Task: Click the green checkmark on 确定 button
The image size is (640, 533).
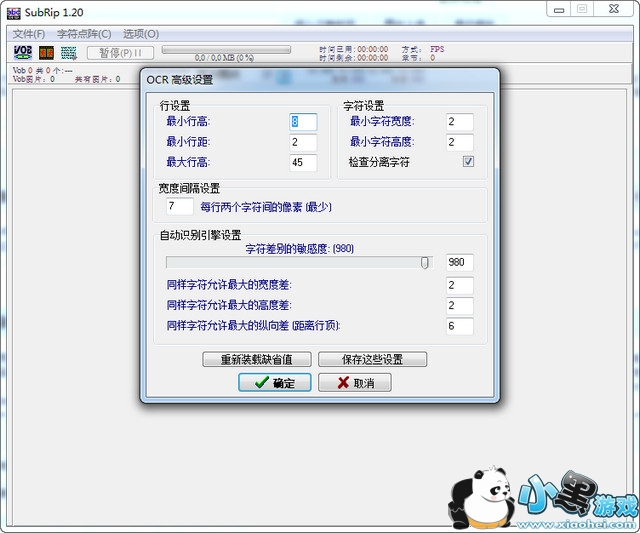Action: (x=261, y=383)
